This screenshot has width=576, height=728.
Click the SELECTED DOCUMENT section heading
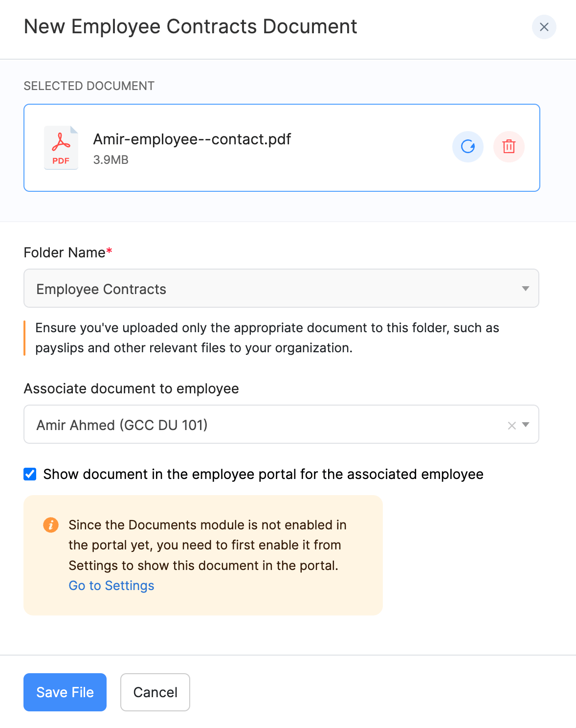(x=89, y=86)
